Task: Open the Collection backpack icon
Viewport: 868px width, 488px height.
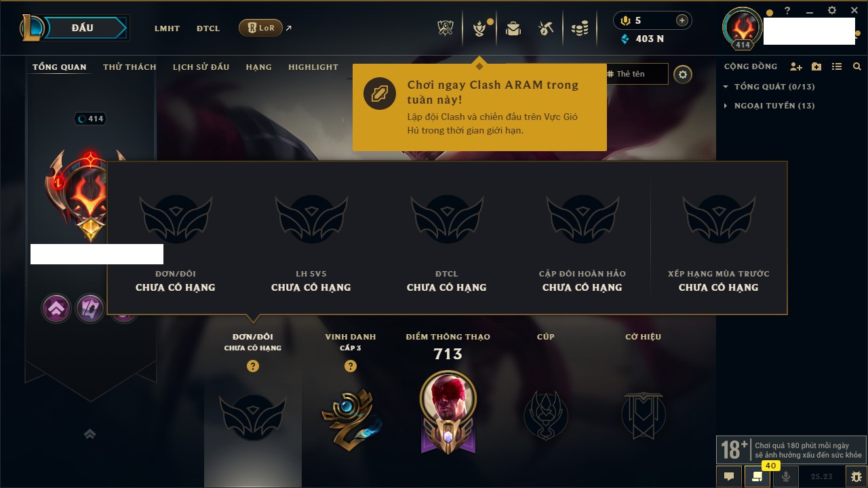Action: [x=513, y=28]
